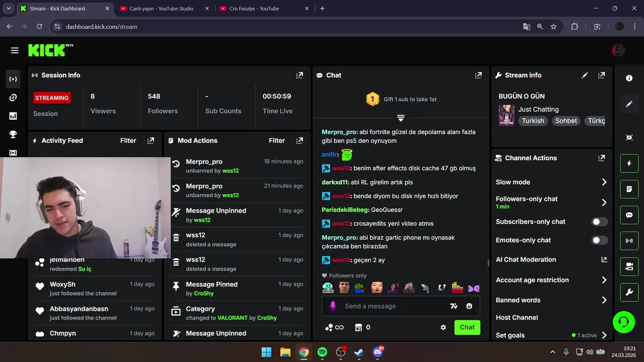644x362 pixels.
Task: Click the collapse arrow under Gift 1 sub
Action: click(x=400, y=118)
